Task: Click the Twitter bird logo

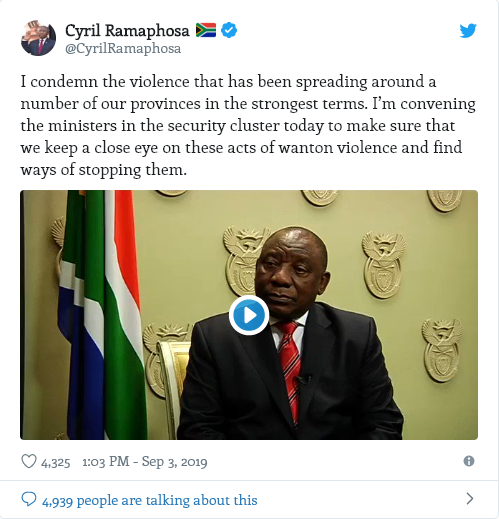Action: pos(468,31)
